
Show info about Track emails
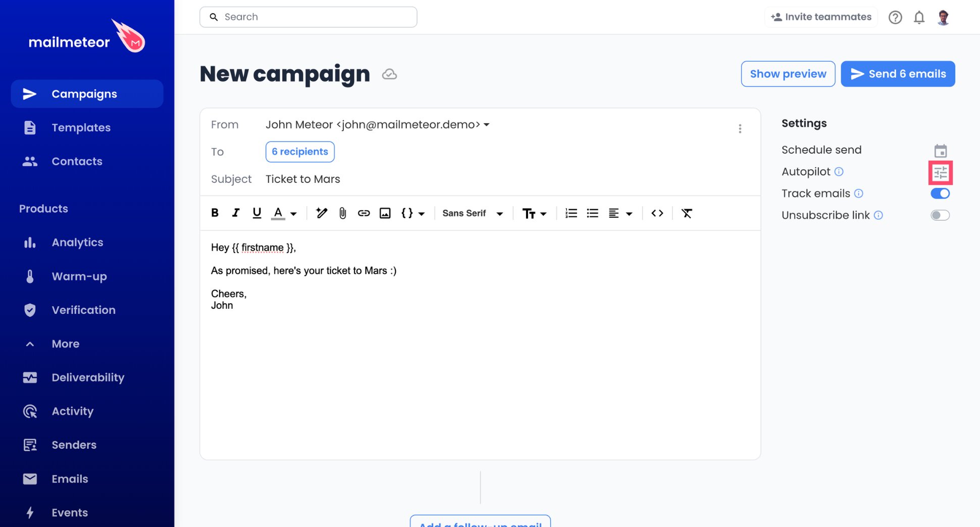pos(859,193)
